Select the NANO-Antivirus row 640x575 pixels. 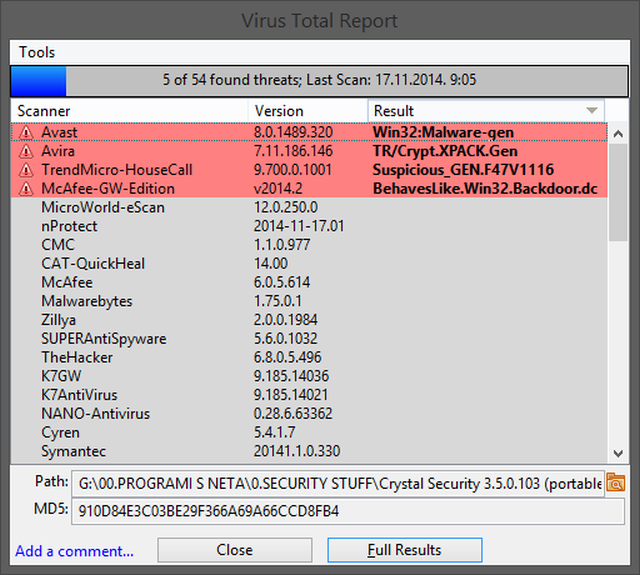coord(309,414)
